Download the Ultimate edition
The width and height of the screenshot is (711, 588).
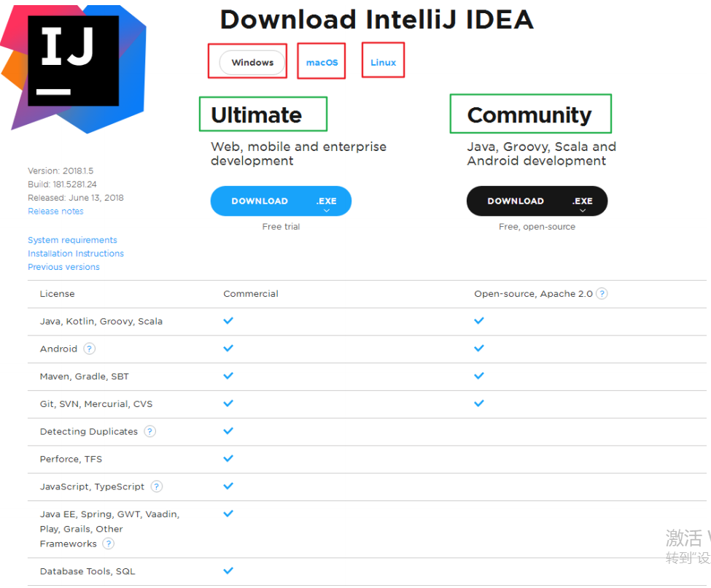260,201
